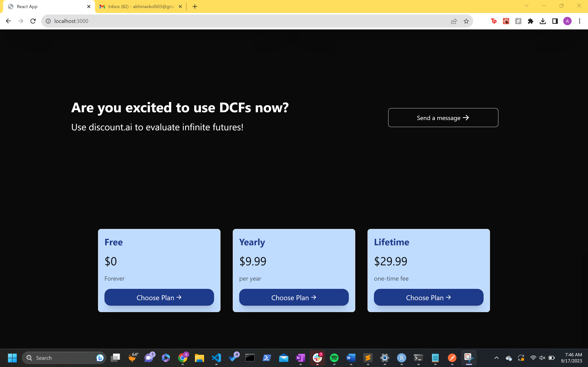Click the share page icon

(454, 21)
